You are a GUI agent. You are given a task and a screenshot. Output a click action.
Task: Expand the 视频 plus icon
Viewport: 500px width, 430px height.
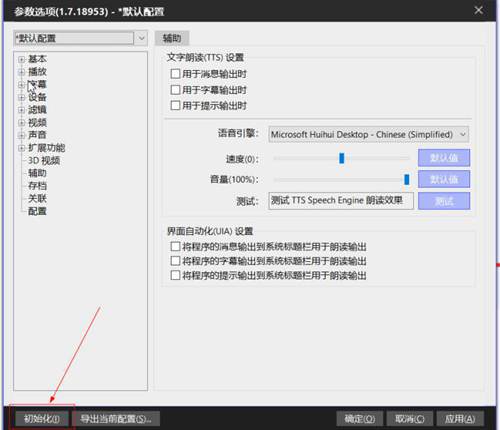click(x=22, y=123)
